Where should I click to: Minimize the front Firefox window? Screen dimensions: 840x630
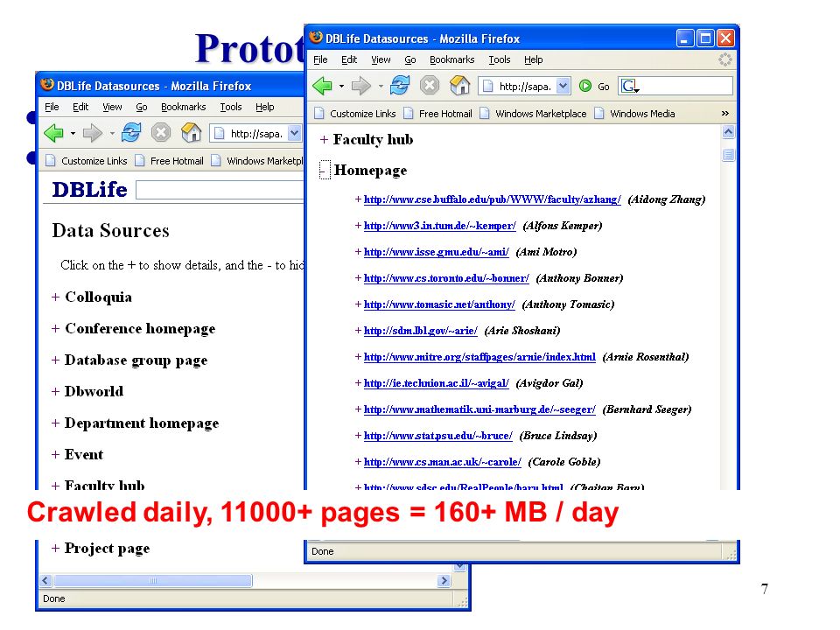click(x=684, y=38)
